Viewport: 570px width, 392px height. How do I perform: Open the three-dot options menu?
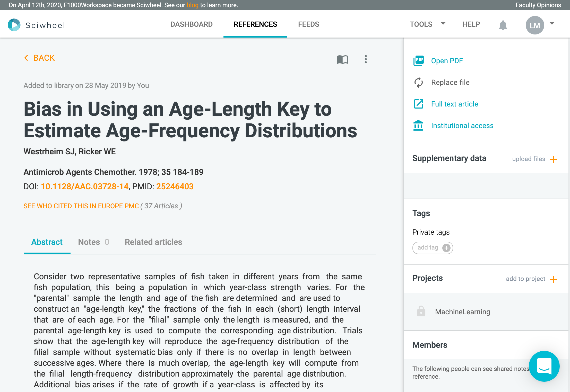(366, 59)
